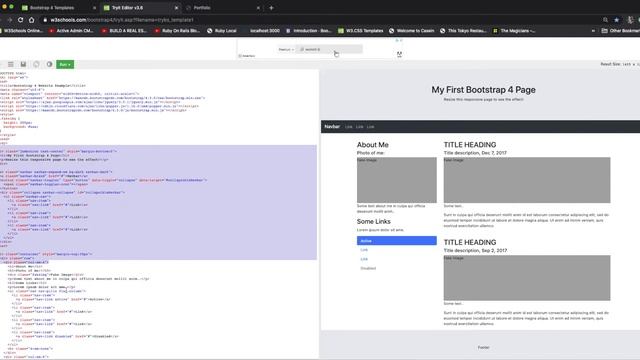This screenshot has width=640, height=360.
Task: Open the Tryit editor hamburger menu icon
Action: [11, 64]
